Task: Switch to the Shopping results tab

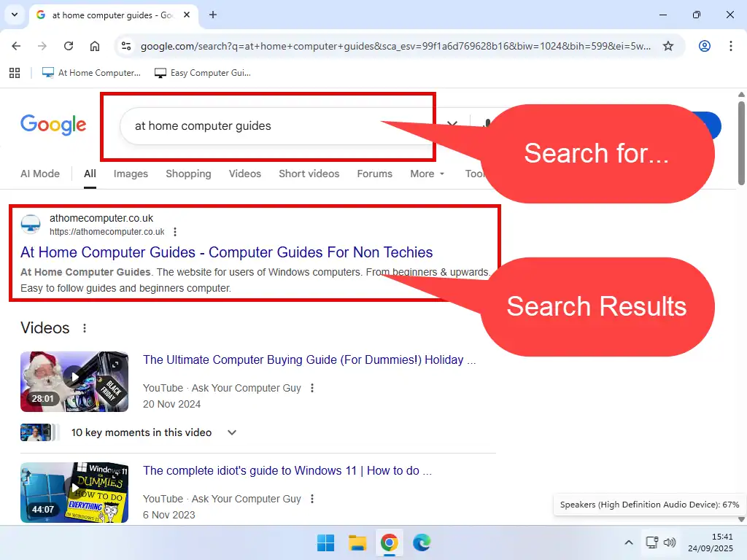Action: [x=188, y=174]
